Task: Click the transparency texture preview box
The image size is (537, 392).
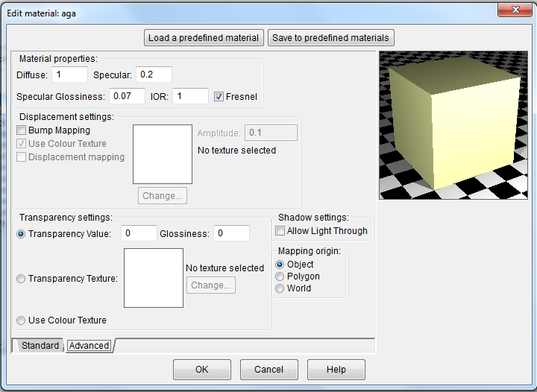Action: (154, 278)
